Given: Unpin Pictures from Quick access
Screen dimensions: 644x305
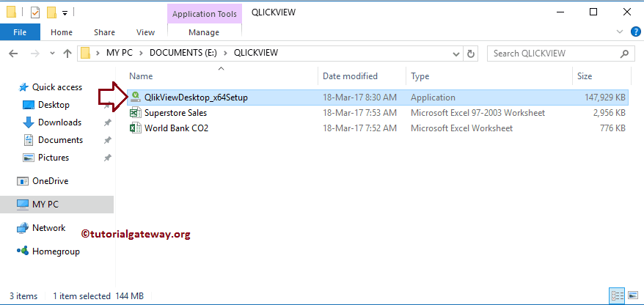Looking at the screenshot, I should [x=108, y=158].
